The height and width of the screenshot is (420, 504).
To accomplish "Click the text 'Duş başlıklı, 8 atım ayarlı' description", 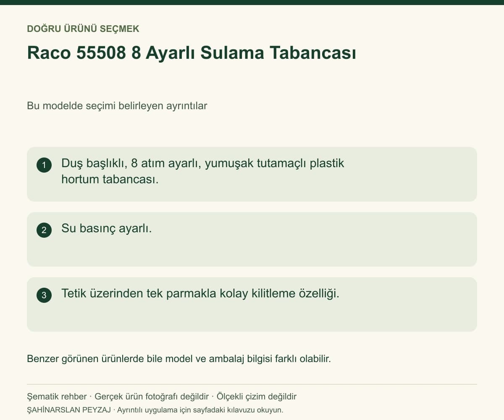I will tap(203, 171).
